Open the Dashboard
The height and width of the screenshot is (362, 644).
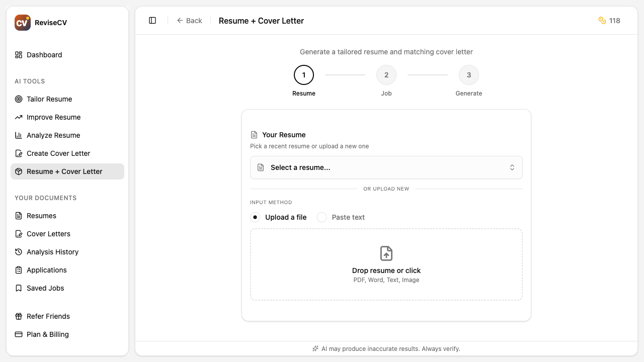pos(44,55)
